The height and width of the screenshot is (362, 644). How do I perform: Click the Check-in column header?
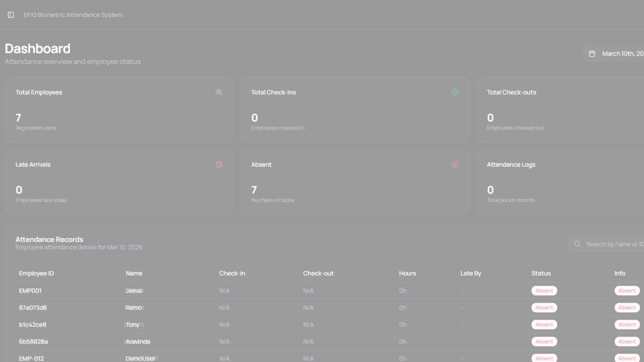click(232, 273)
